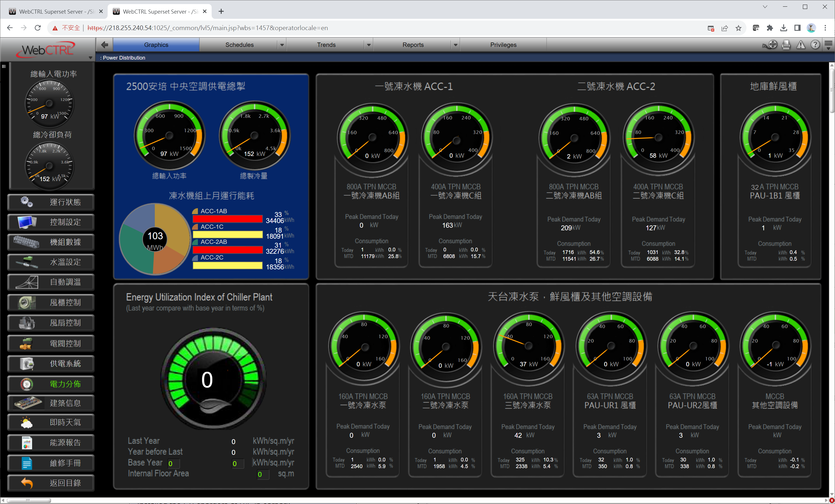Click the sidebar 總輸入電功率 gauge
The height and width of the screenshot is (504, 835).
click(x=50, y=103)
